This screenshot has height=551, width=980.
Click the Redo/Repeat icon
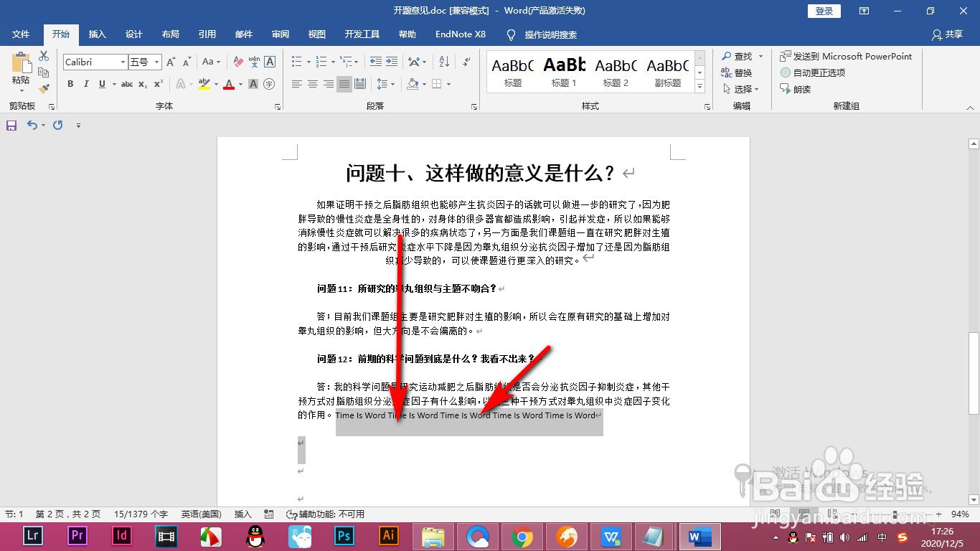tap(58, 125)
